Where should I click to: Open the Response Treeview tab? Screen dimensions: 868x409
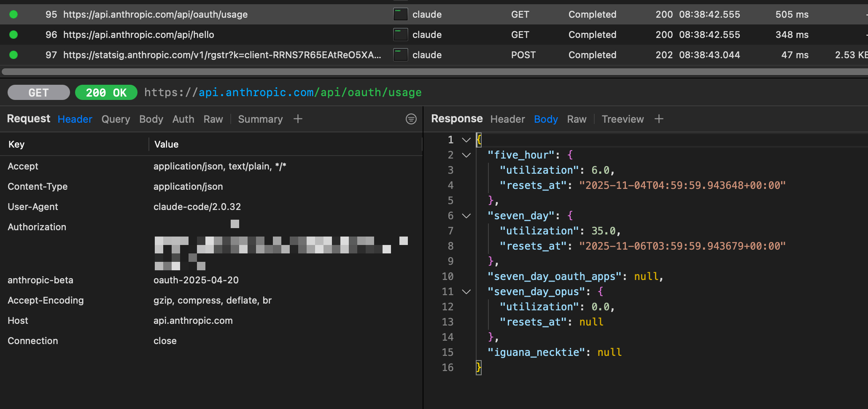tap(623, 119)
